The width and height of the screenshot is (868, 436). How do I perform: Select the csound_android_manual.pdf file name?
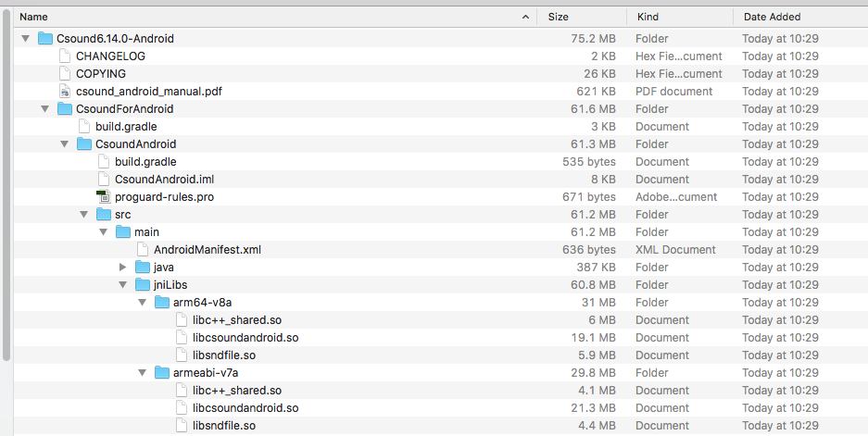149,92
